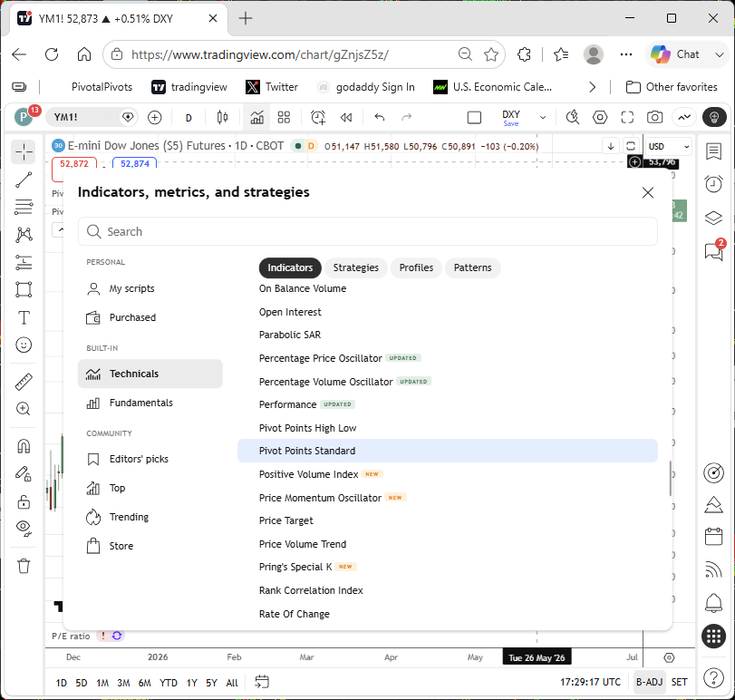Screen dimensions: 735x700
Task: Select the ruler measure tool
Action: tap(24, 382)
